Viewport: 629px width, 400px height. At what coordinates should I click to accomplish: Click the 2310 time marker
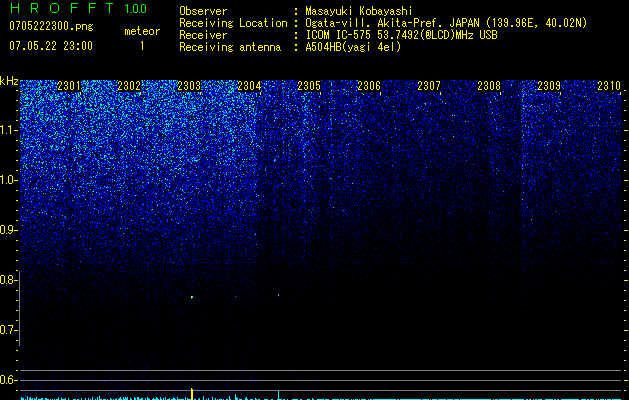pyautogui.click(x=609, y=86)
